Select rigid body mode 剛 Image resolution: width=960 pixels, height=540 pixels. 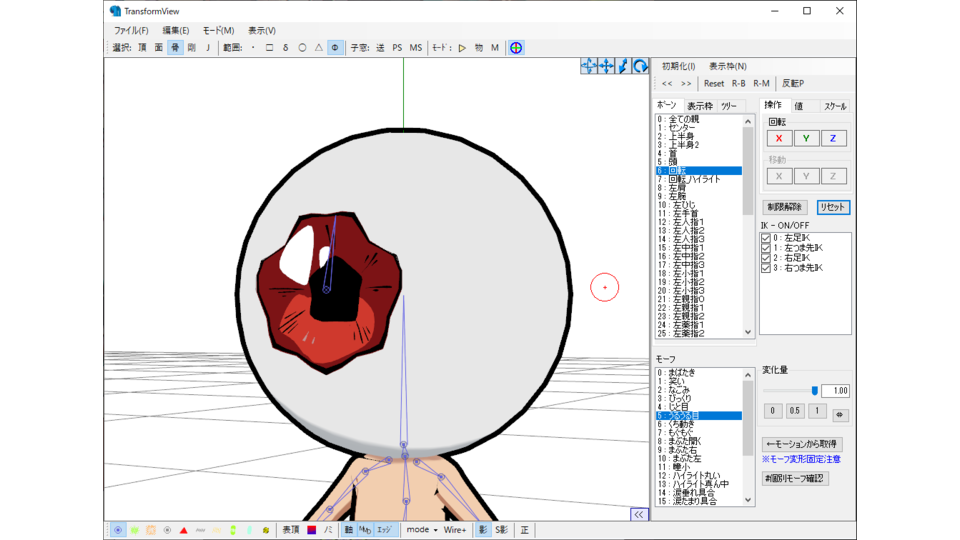192,48
